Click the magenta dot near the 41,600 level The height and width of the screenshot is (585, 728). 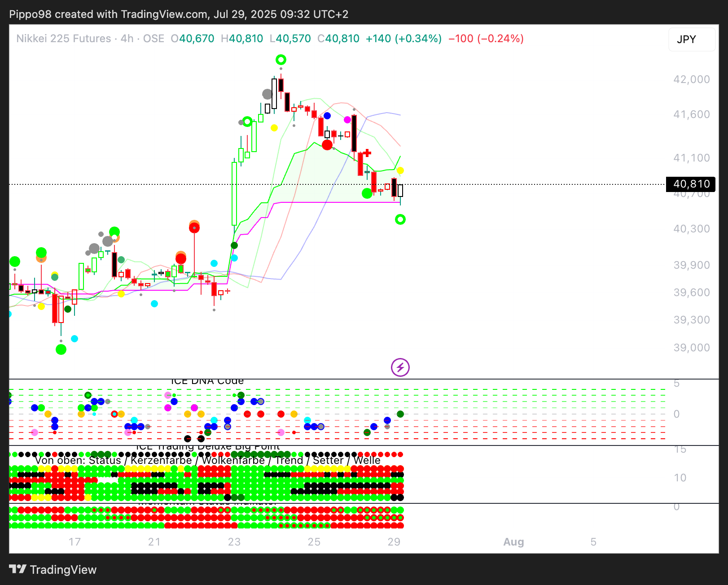[x=347, y=120]
